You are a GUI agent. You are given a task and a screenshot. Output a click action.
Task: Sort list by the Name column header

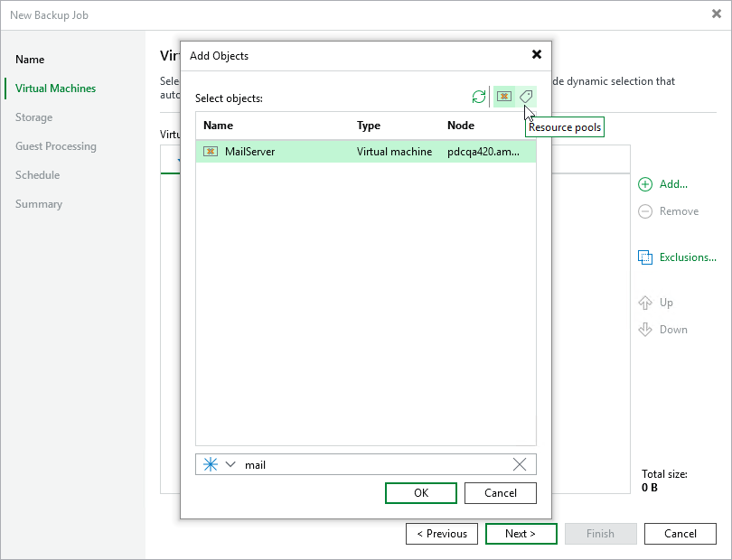coord(217,126)
